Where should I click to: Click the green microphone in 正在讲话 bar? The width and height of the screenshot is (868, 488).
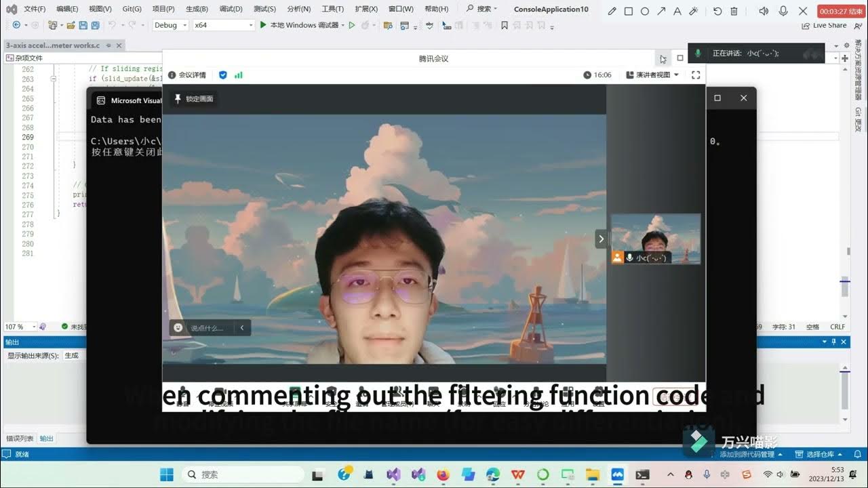coord(698,53)
